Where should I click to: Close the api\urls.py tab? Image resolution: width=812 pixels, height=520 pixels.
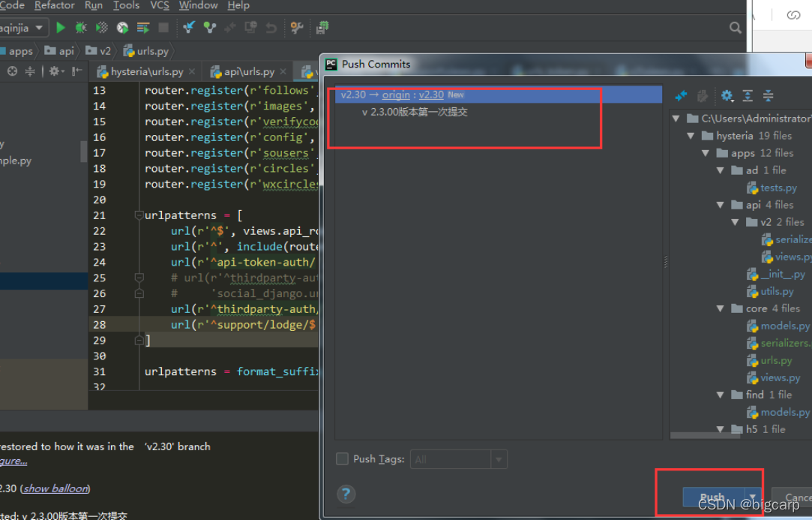(x=283, y=71)
